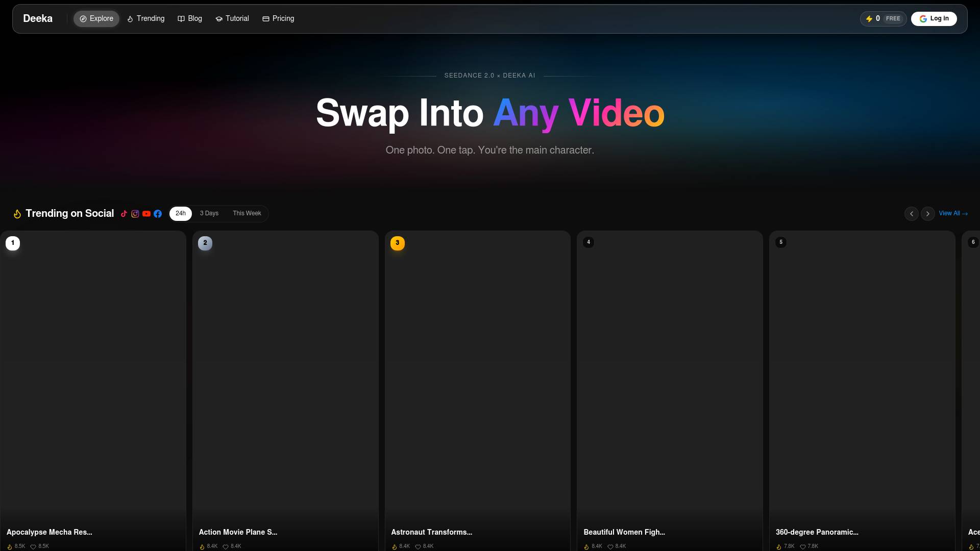This screenshot has height=551, width=980.
Task: Select the 24h trending filter
Action: pos(181,214)
